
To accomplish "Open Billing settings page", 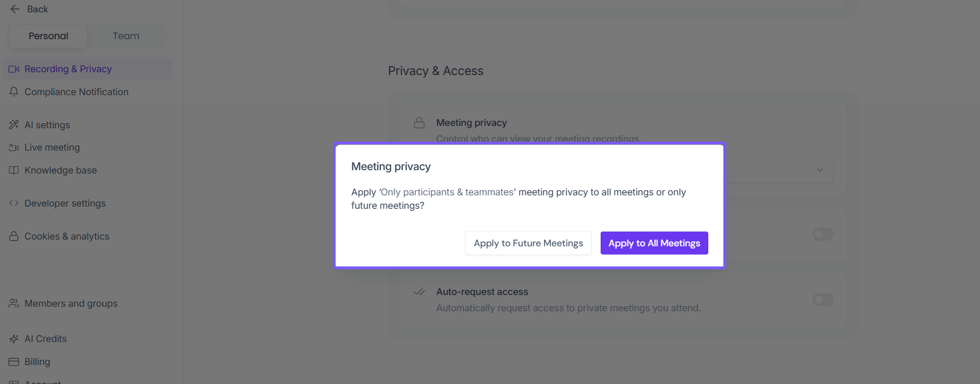I will (x=37, y=362).
